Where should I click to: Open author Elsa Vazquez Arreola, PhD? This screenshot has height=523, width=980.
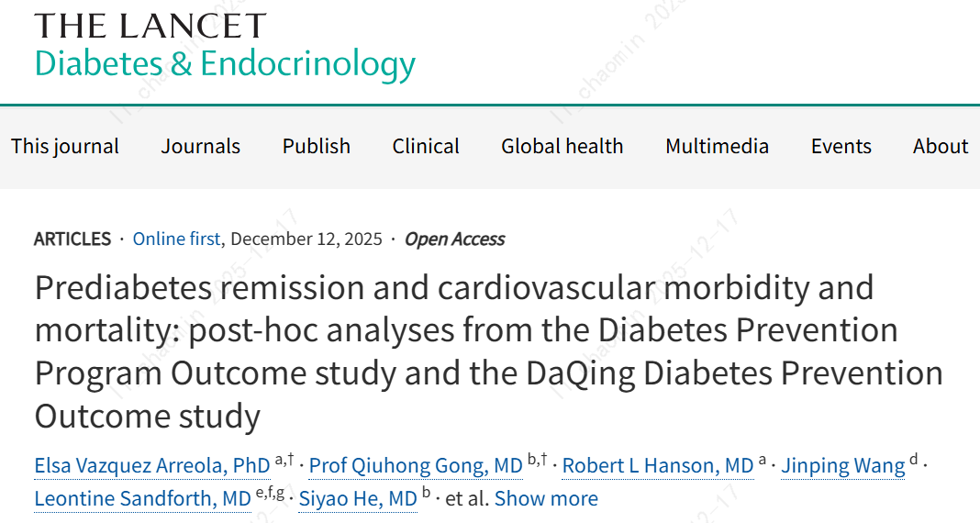152,466
